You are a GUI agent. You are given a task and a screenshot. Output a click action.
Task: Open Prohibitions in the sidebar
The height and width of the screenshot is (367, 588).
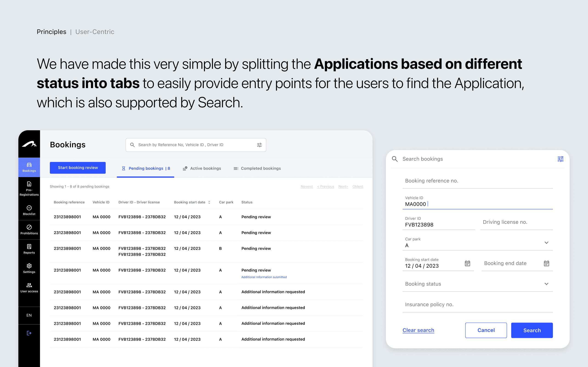pos(29,230)
